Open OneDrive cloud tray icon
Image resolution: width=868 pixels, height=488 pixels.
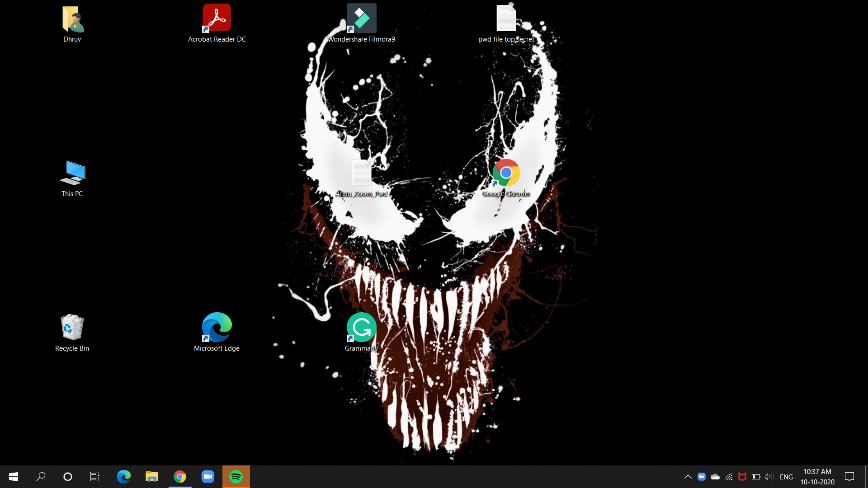coord(715,477)
